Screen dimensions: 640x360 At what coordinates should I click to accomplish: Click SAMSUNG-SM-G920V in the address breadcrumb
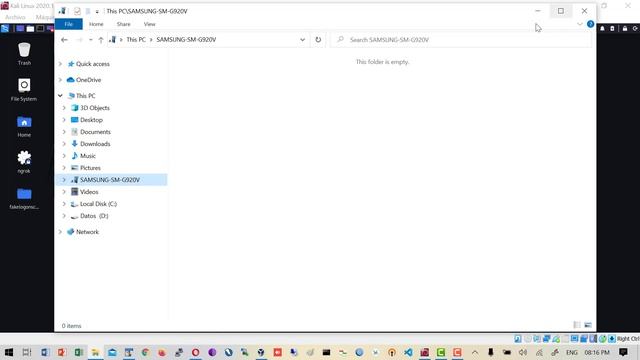(x=186, y=40)
